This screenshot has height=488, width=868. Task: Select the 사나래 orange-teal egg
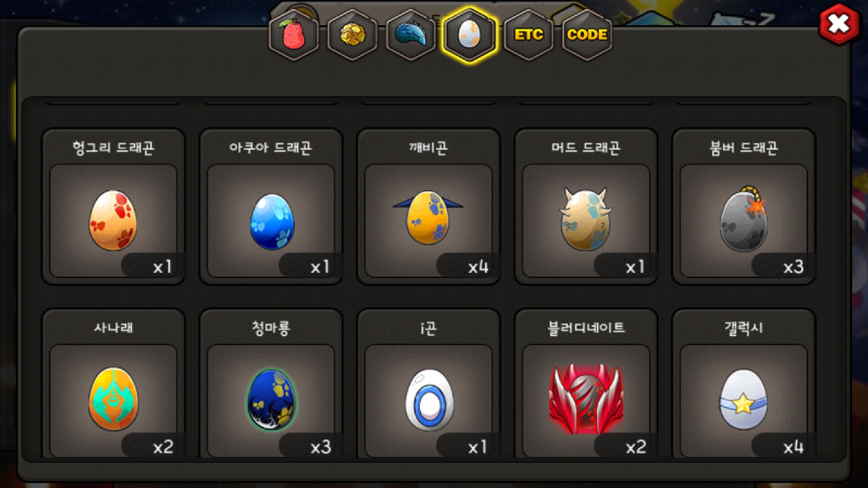113,399
